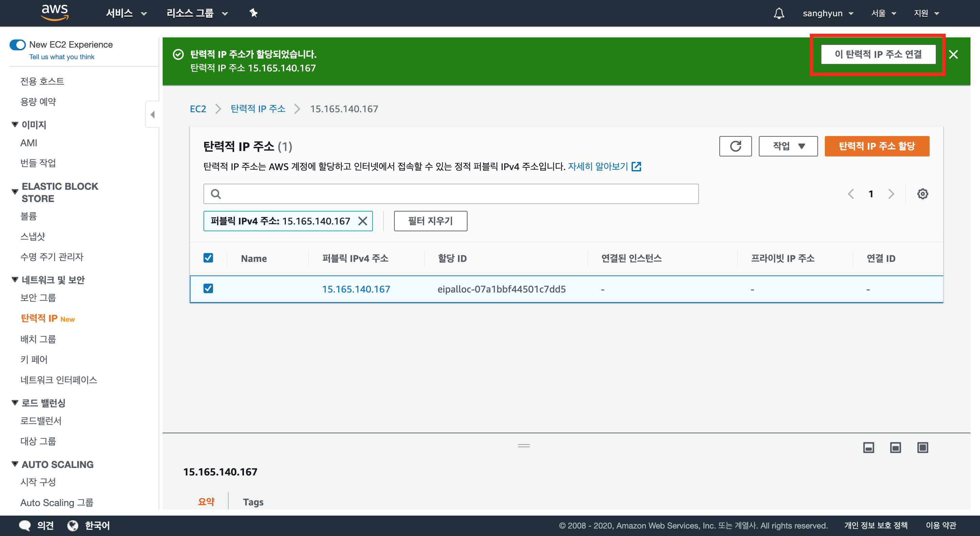Click the elastic IP search field
This screenshot has height=536, width=980.
[x=451, y=194]
